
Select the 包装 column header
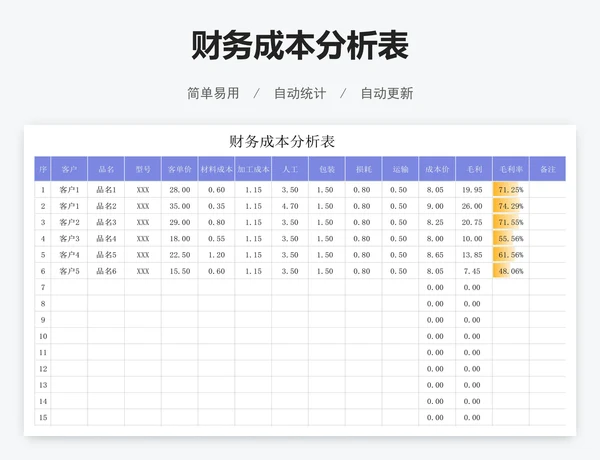coord(327,169)
